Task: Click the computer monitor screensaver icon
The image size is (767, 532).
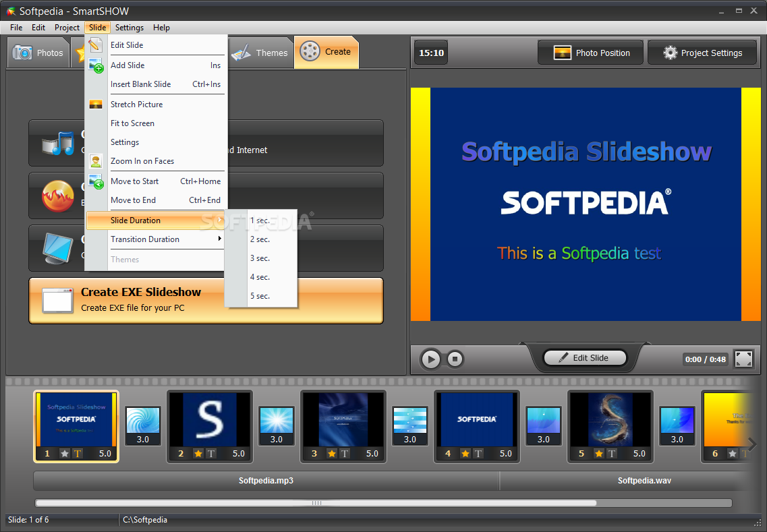Action: coord(58,248)
